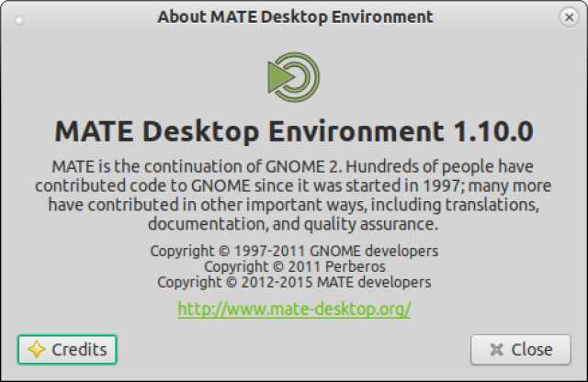Click the 'Copyright © 2011 Perberos' line

tap(294, 266)
